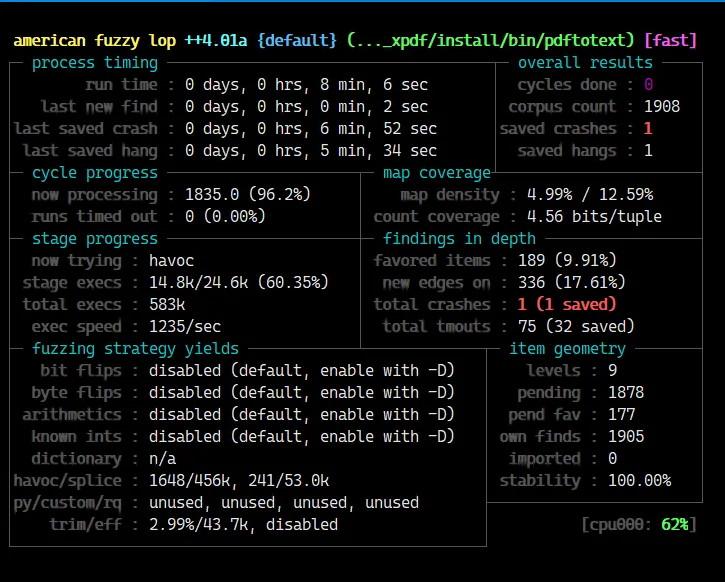Click the imported value '0'

coord(612,459)
